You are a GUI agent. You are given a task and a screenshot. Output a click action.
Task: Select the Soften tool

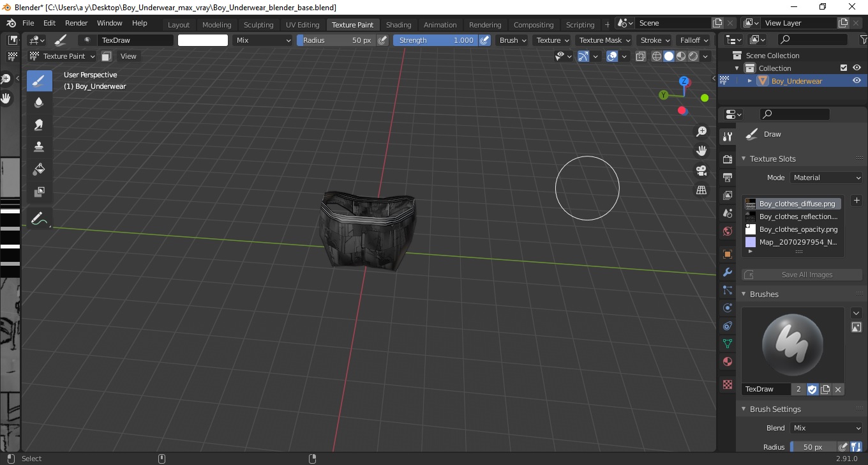click(x=39, y=103)
